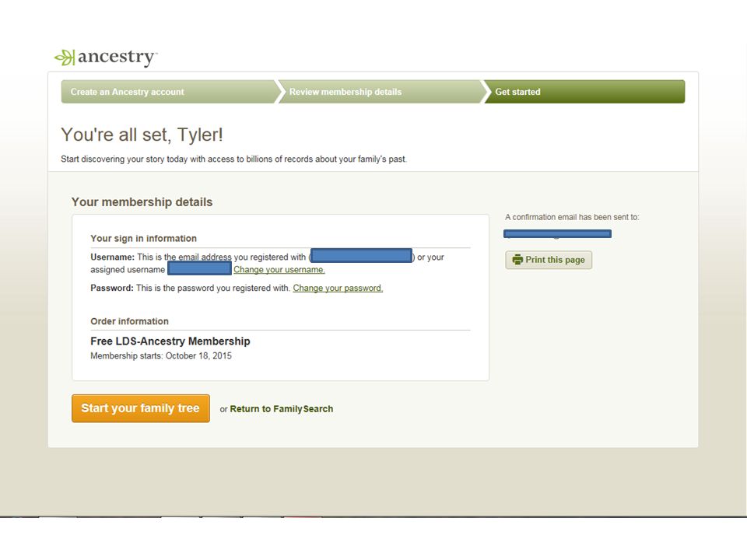Image resolution: width=747 pixels, height=560 pixels.
Task: Click the redacted assigned username box
Action: tap(200, 268)
